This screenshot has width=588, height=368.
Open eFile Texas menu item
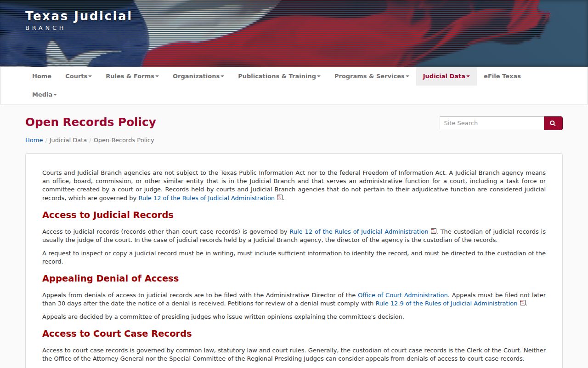pos(502,76)
